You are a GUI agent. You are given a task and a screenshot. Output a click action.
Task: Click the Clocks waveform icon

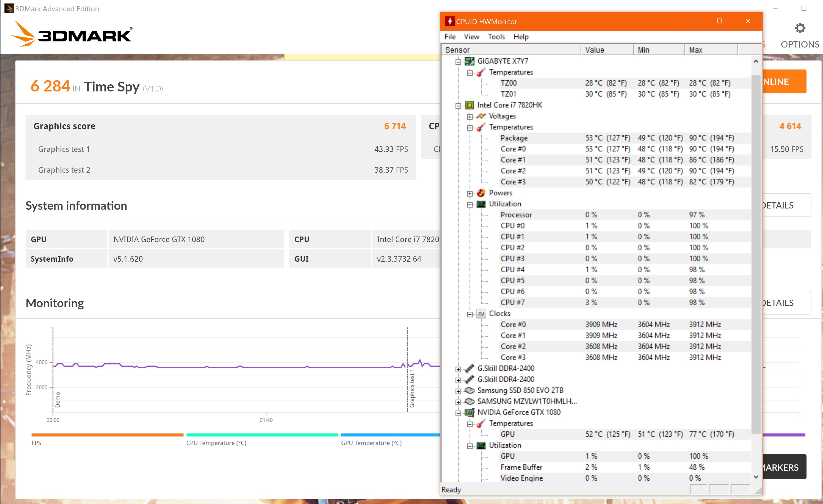pyautogui.click(x=481, y=314)
